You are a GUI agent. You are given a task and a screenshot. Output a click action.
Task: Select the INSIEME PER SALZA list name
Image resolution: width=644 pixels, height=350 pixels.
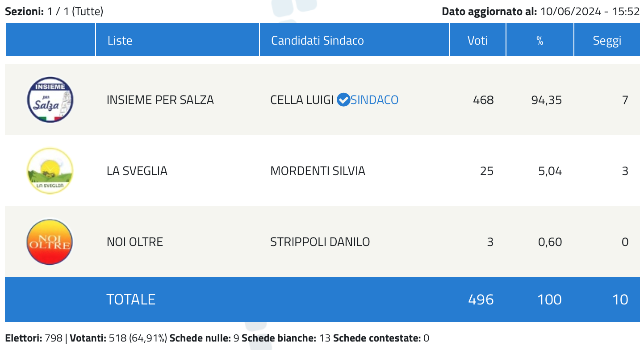coord(160,100)
